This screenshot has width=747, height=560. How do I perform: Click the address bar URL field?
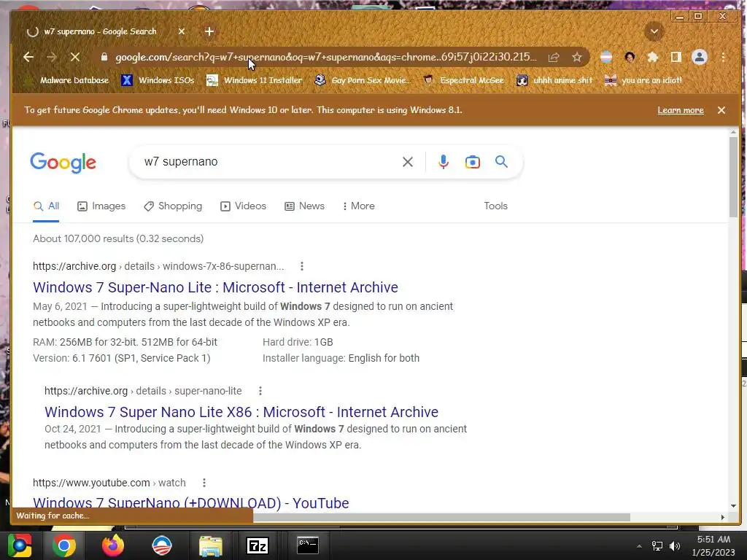[325, 57]
